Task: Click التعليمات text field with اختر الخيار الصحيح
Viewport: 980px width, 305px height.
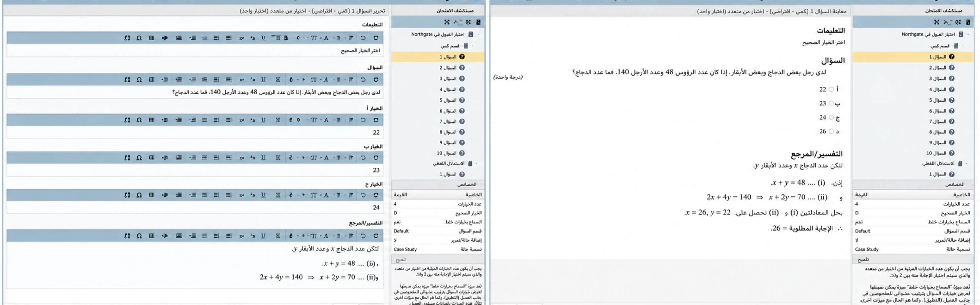Action: point(195,50)
